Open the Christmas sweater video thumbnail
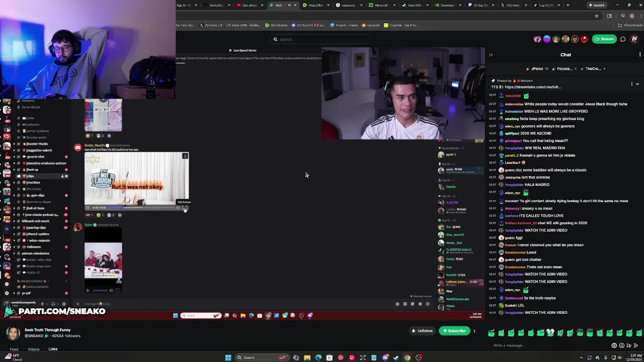 point(103,260)
